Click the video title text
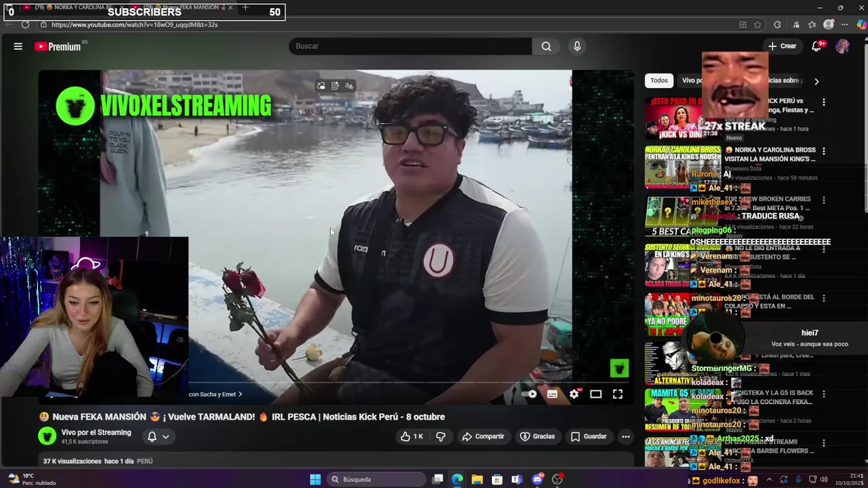Viewport: 868px width, 488px height. pyautogui.click(x=242, y=417)
